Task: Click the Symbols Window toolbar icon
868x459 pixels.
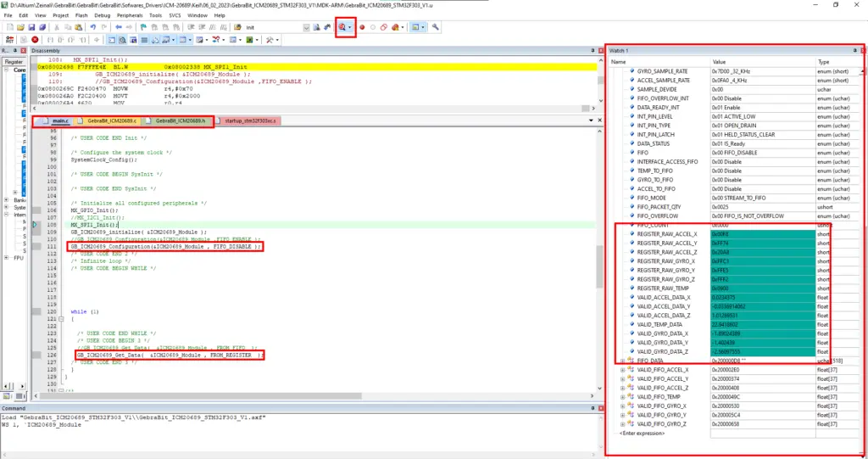Action: [133, 40]
